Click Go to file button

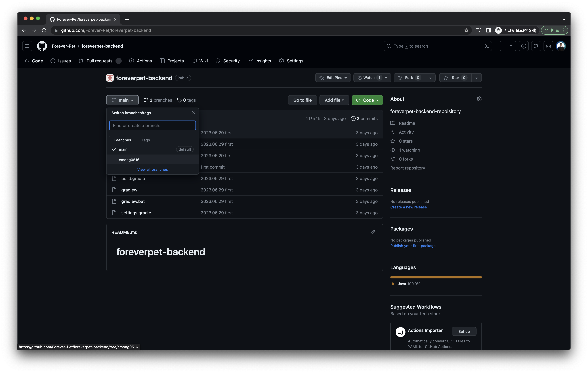coord(302,100)
